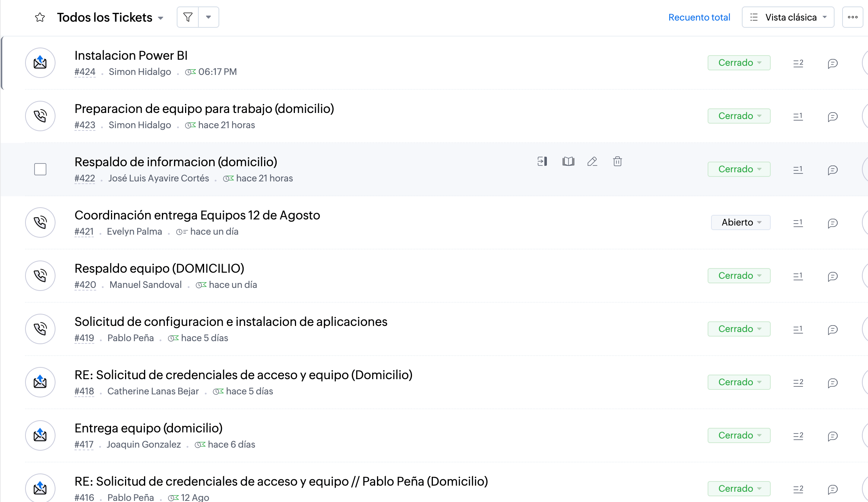
Task: Click the Recuento total link
Action: click(x=699, y=17)
